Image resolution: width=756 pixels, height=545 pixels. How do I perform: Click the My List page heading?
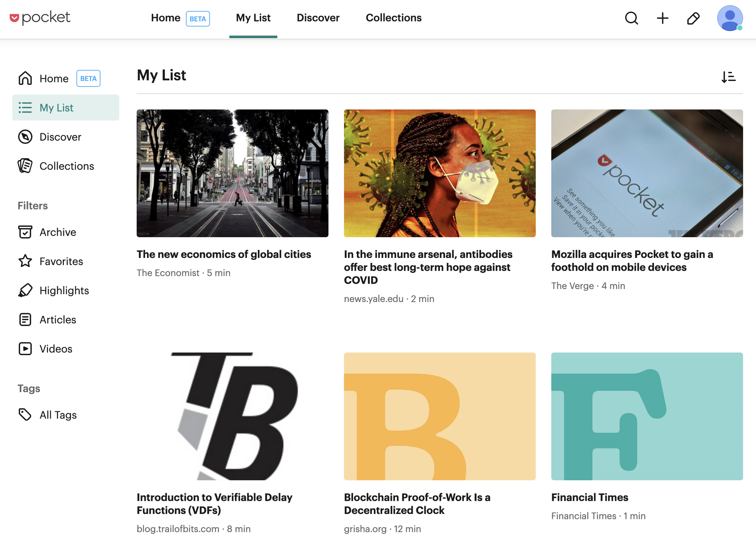[x=161, y=75]
